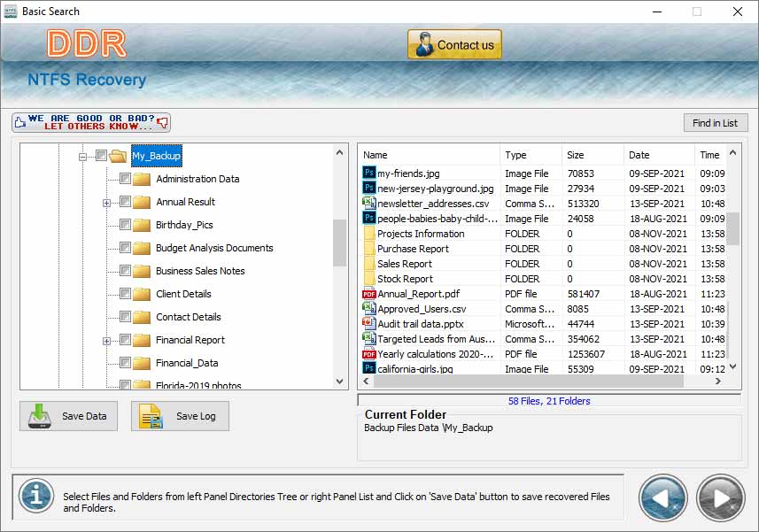
Task: Collapse the My_Backup tree node
Action: 82,156
